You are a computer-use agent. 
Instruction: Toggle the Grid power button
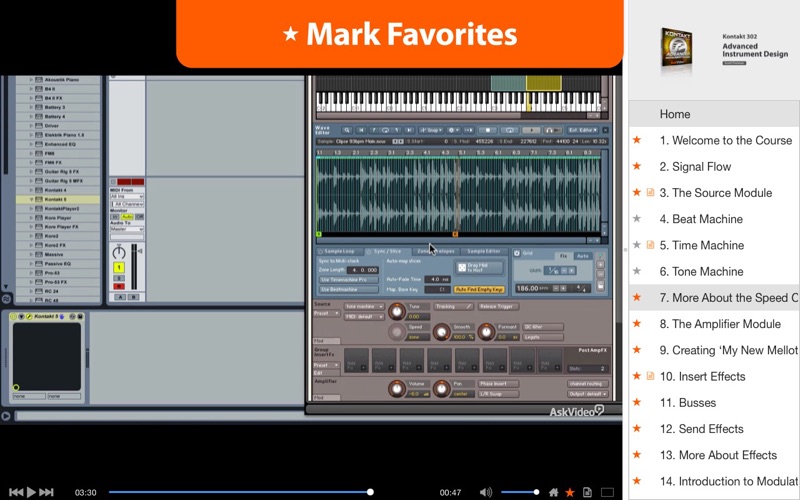517,253
